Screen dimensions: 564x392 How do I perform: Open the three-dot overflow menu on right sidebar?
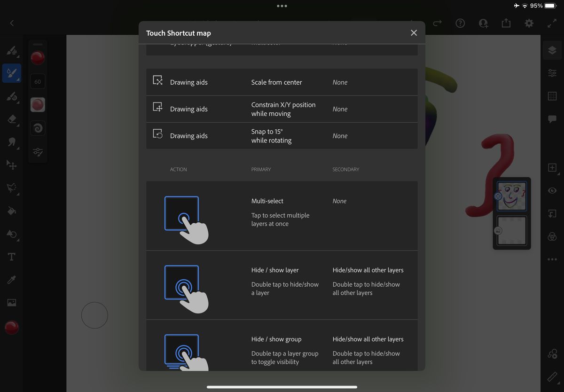click(x=552, y=259)
